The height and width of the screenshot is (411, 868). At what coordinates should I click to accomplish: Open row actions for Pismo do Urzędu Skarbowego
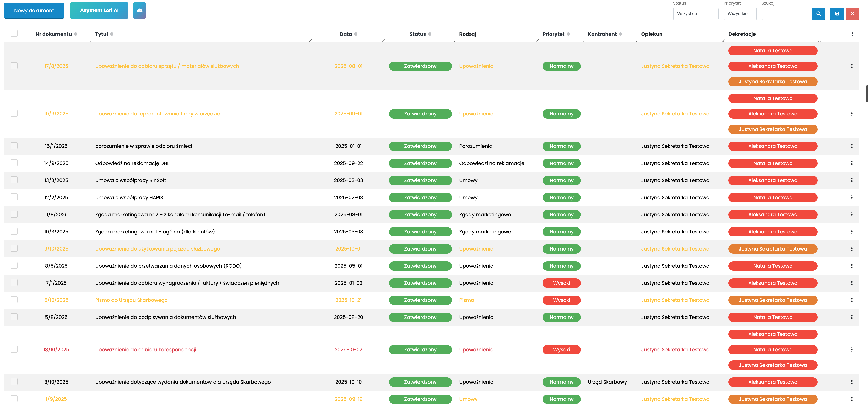pyautogui.click(x=851, y=300)
